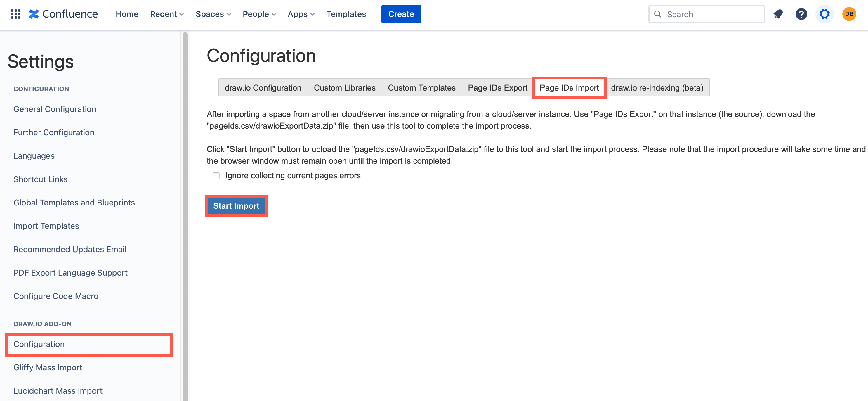Screen dimensions: 868x401
Task: Open Confluence settings gear
Action: [824, 14]
